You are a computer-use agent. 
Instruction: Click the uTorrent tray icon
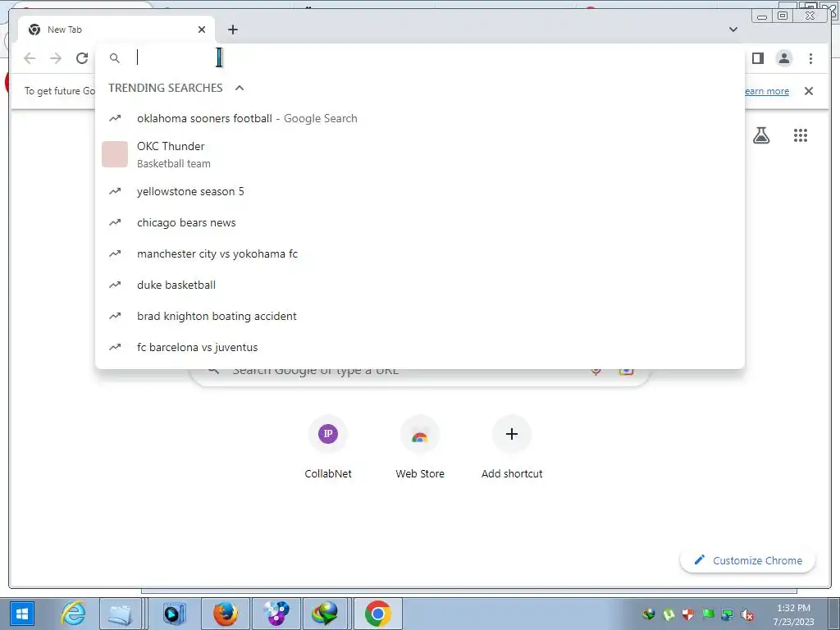(x=669, y=614)
